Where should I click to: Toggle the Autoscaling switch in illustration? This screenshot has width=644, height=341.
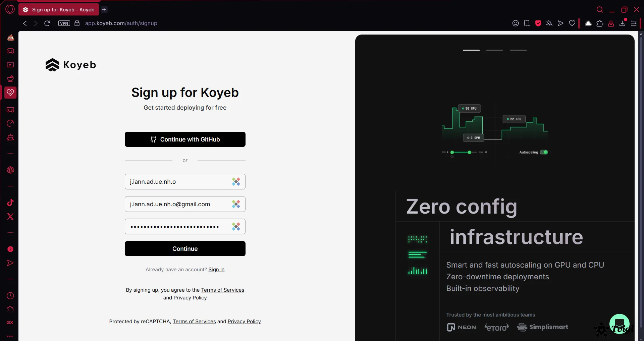(x=544, y=152)
